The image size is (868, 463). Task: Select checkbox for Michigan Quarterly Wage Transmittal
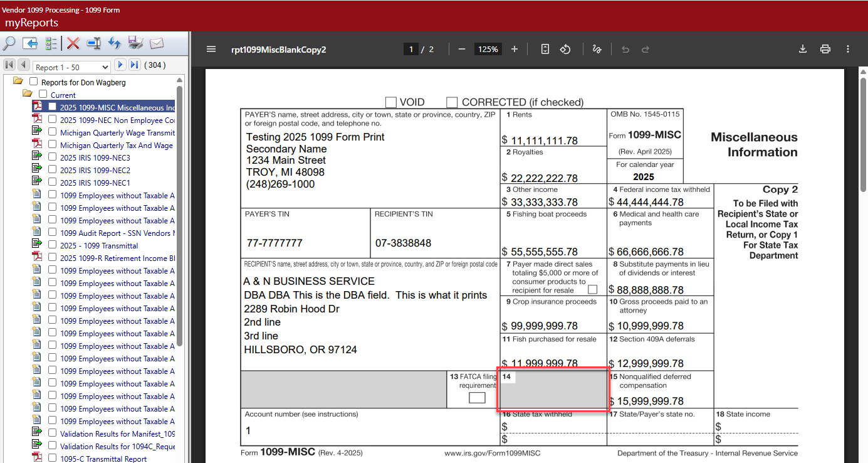(x=53, y=132)
